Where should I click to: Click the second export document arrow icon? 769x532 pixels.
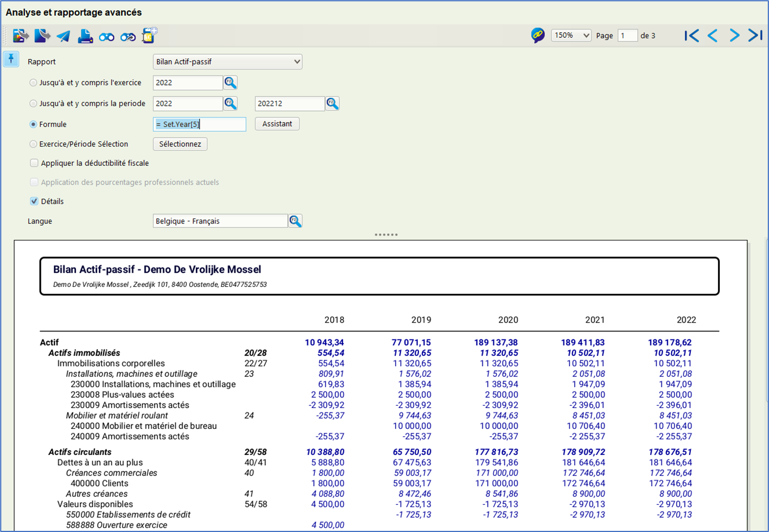coord(42,36)
